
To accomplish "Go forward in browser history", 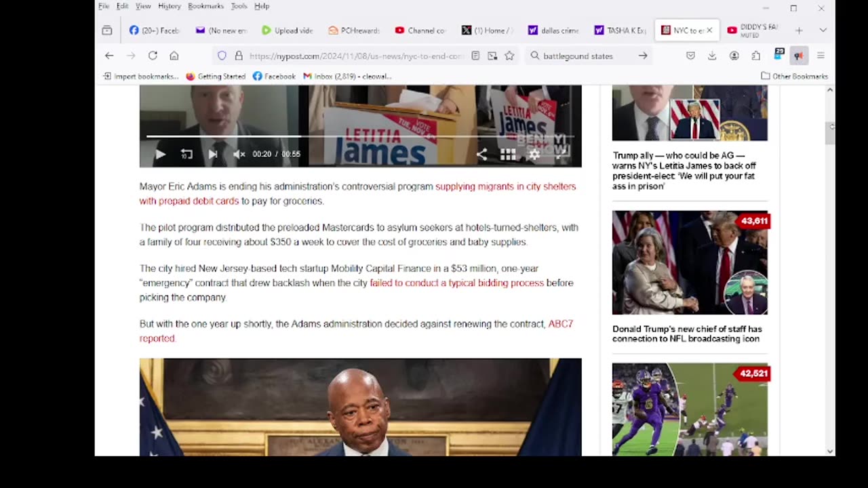I will [131, 56].
